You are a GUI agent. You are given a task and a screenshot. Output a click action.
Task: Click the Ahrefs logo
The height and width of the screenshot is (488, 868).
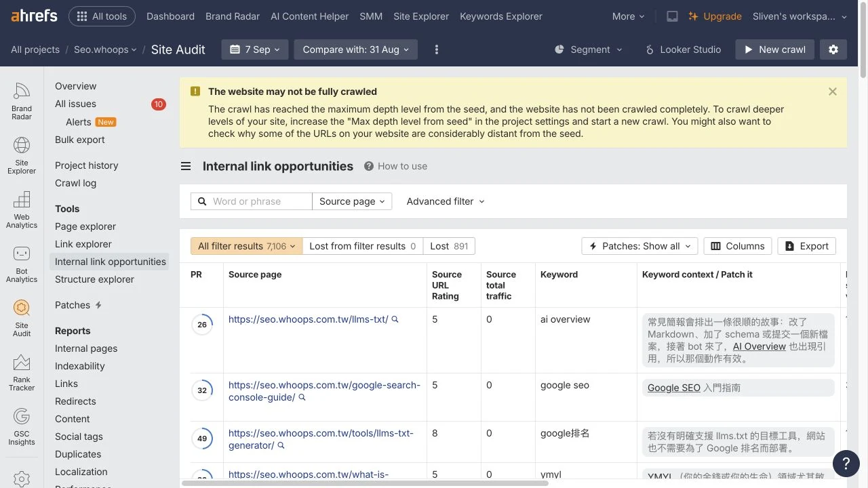coord(34,16)
